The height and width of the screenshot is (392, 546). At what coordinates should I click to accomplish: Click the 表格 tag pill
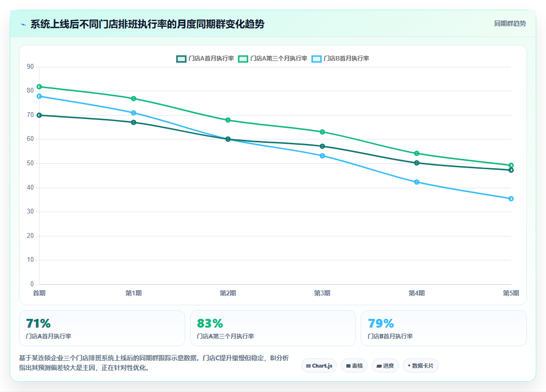point(354,366)
